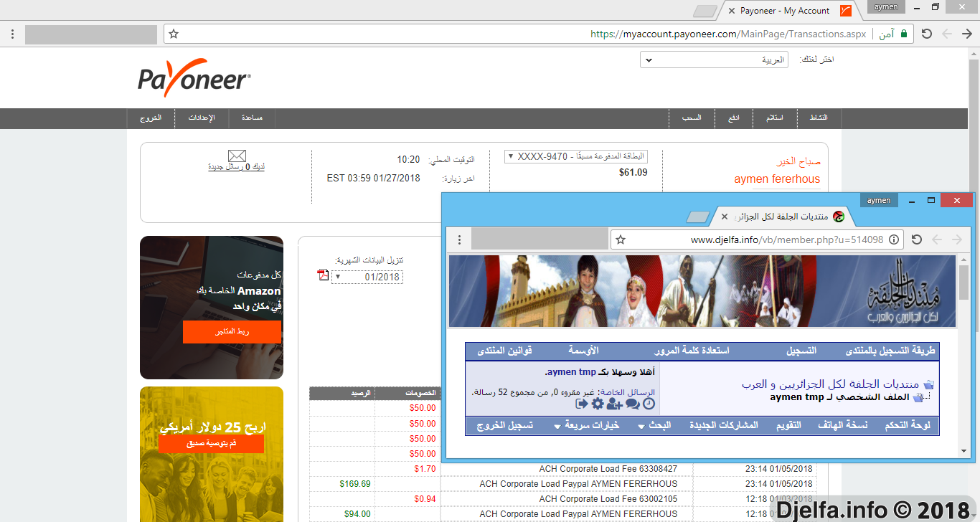Open the الأوسمة medals link
This screenshot has height=522, width=980.
coord(583,351)
